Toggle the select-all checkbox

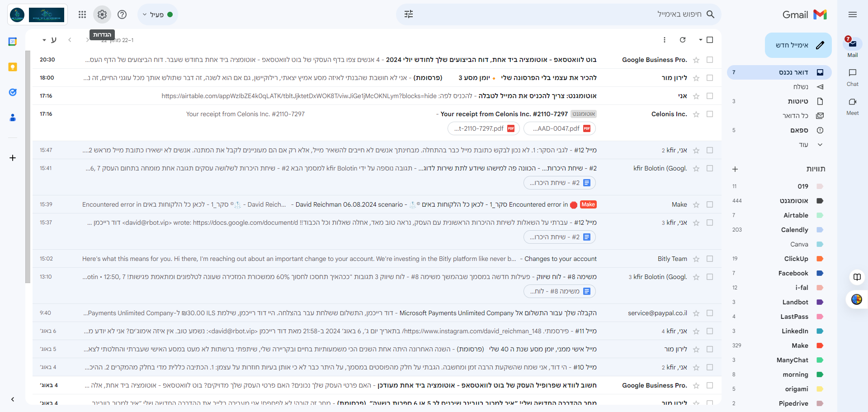(710, 40)
